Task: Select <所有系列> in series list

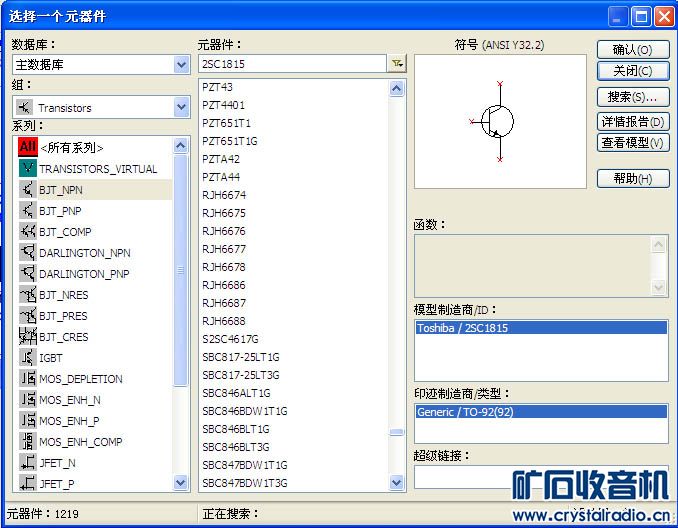Action: 72,147
